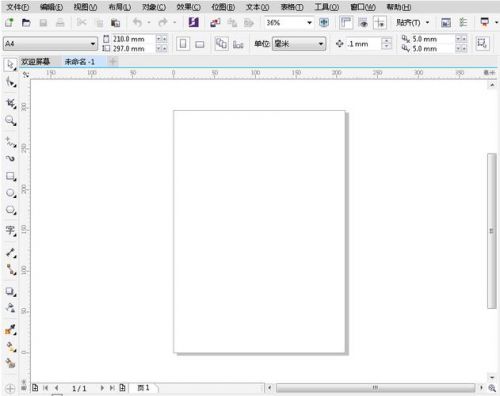This screenshot has height=396, width=500.
Task: Select the Text tool (字)
Action: coord(11,230)
